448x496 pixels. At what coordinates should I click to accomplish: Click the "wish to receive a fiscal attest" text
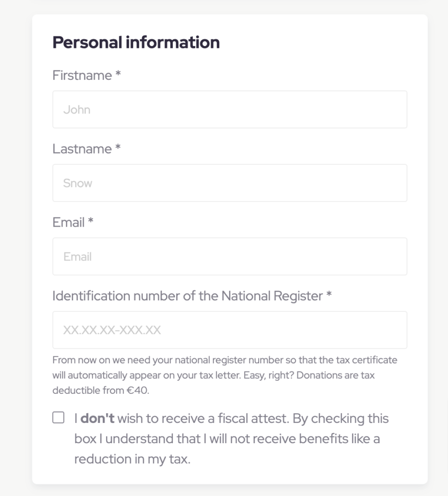pos(203,418)
